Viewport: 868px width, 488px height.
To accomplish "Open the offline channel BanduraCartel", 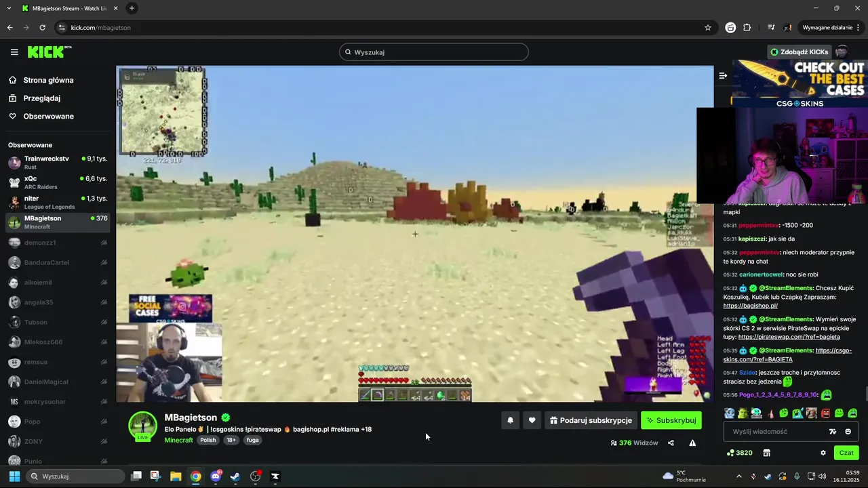I will point(58,262).
